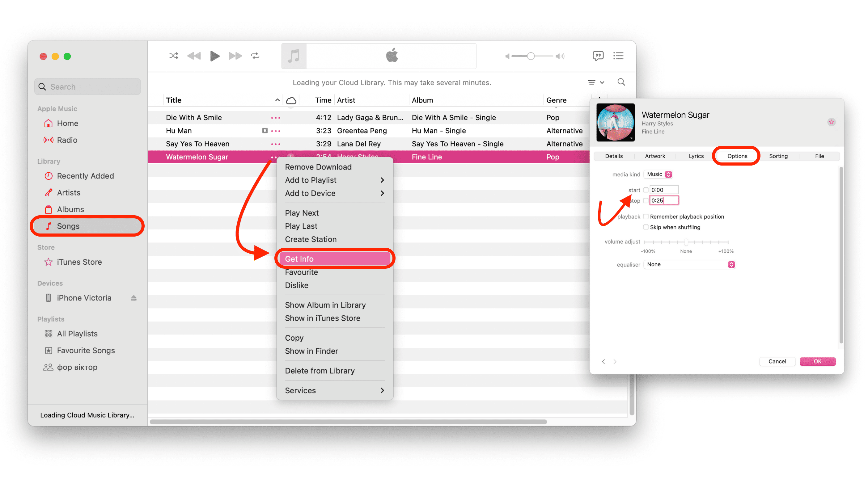The width and height of the screenshot is (868, 488).
Task: Click the horizontal scrollbar in song list
Action: click(348, 422)
